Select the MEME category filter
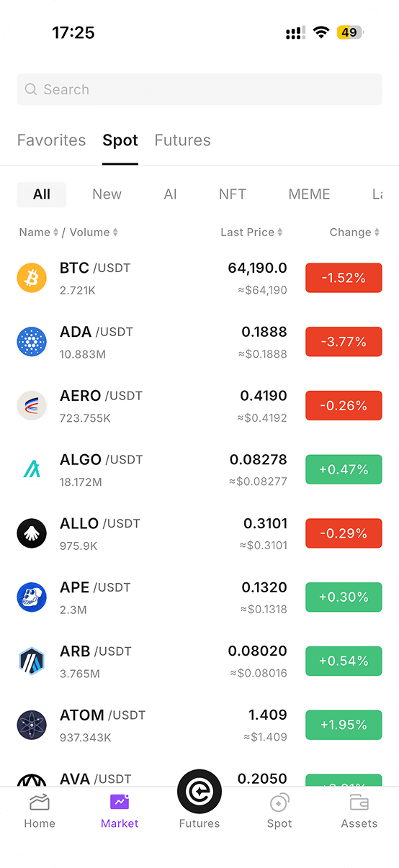 coord(309,194)
